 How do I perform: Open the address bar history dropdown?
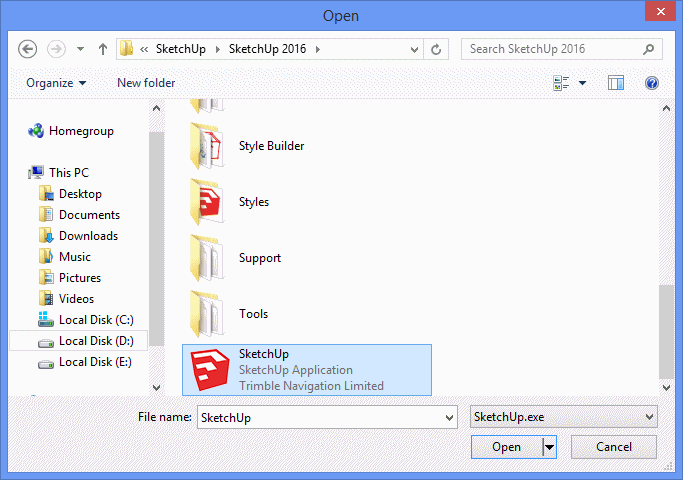(x=414, y=50)
